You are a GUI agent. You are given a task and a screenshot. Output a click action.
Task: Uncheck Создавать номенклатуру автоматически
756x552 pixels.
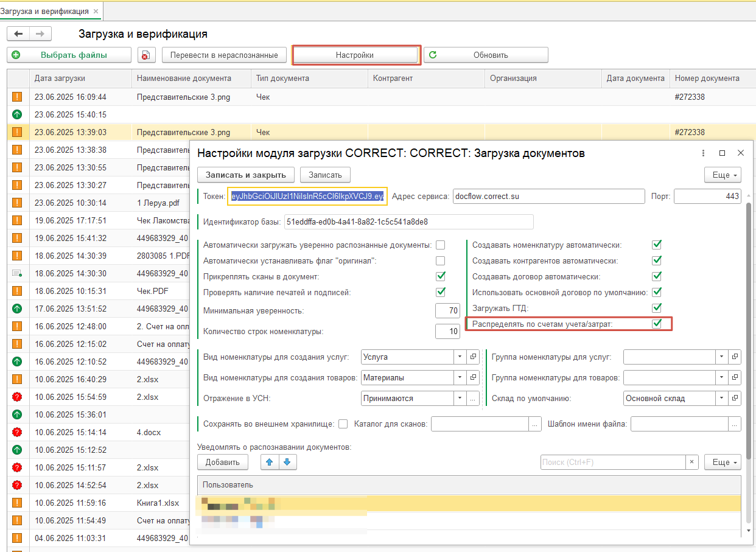(657, 245)
